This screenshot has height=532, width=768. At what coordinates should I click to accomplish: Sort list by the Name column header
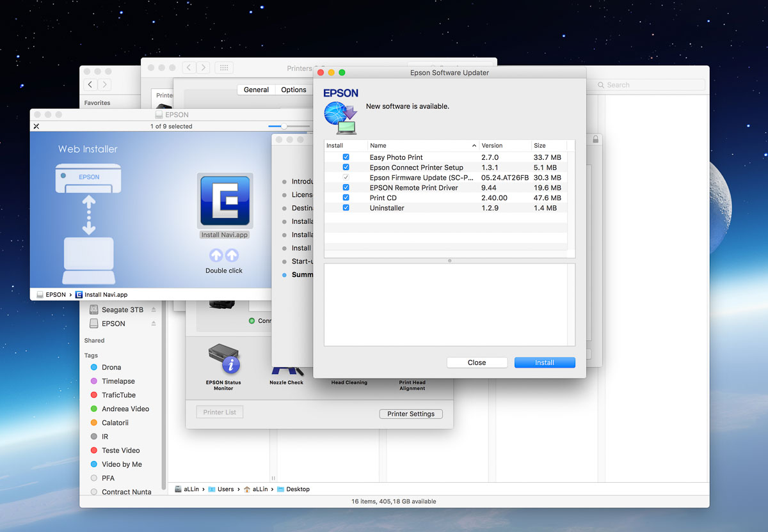coord(422,146)
